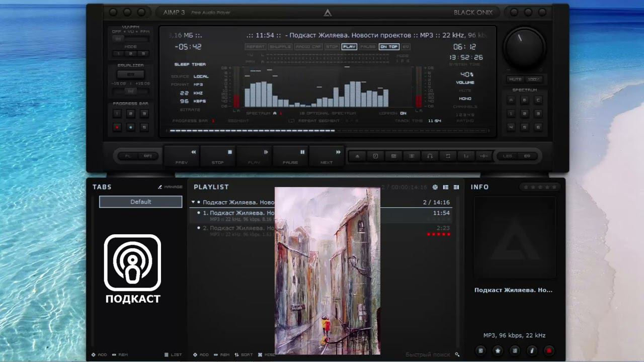Collapse the Подкаст Жиляева playlist group
The height and width of the screenshot is (362, 644).
tap(193, 202)
